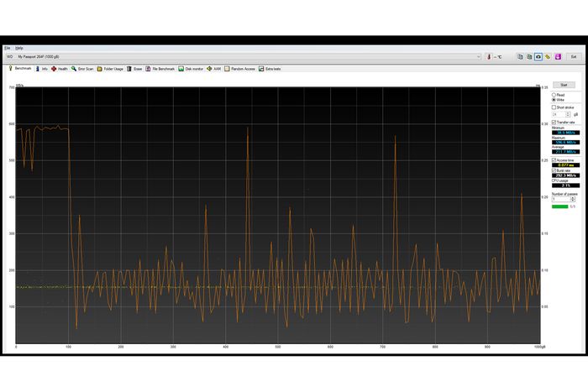Screen dimensions: 588x392
Task: Select the Read radio button
Action: 554,95
